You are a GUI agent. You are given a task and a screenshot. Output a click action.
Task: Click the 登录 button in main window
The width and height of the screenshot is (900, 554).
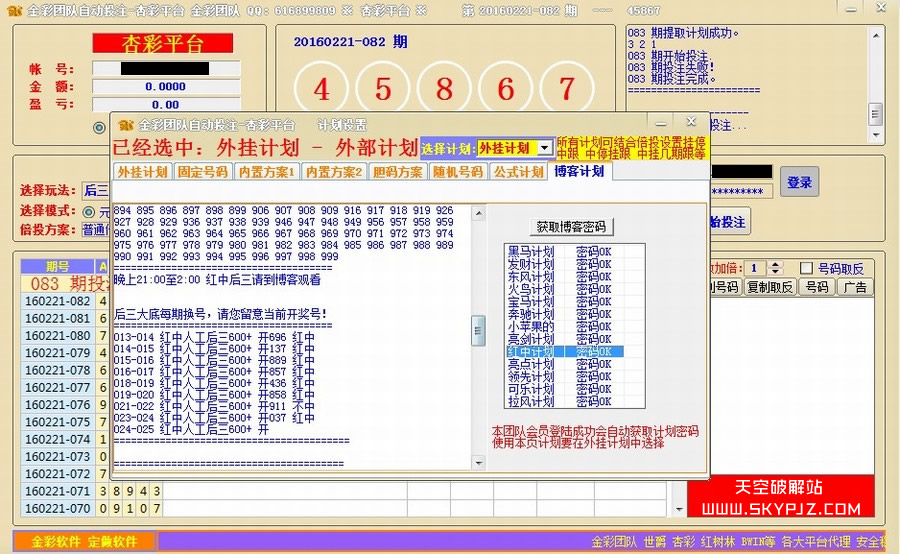(799, 183)
